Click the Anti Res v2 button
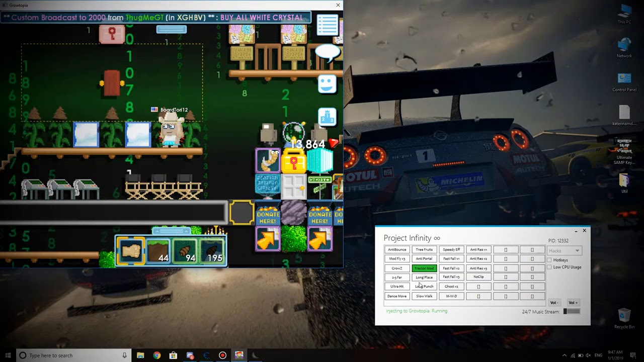The width and height of the screenshot is (644, 362). tap(478, 258)
